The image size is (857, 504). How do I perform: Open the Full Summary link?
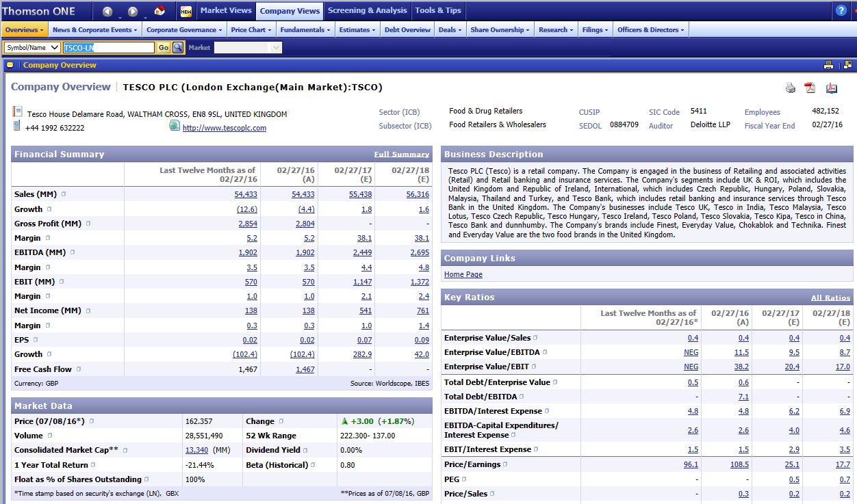(x=401, y=155)
